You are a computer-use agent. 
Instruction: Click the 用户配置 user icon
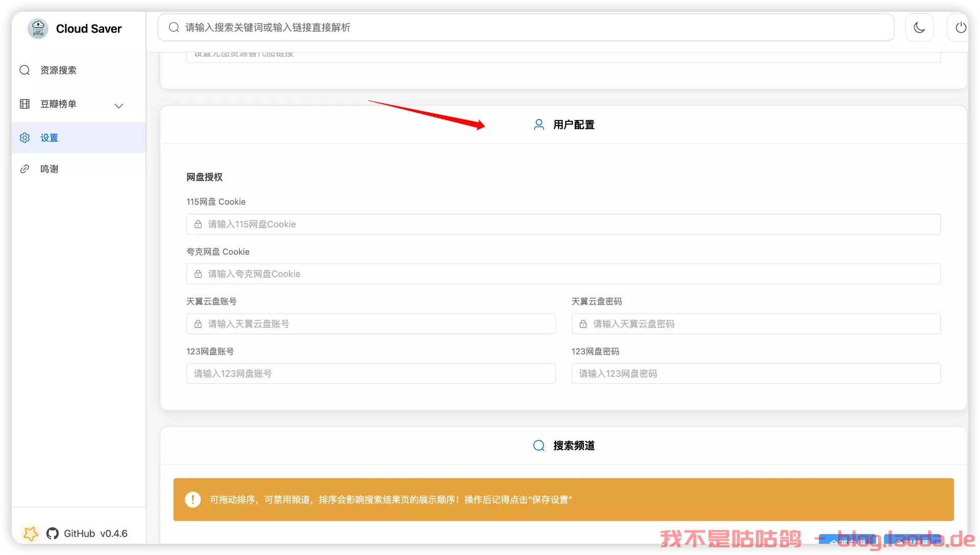pos(539,125)
